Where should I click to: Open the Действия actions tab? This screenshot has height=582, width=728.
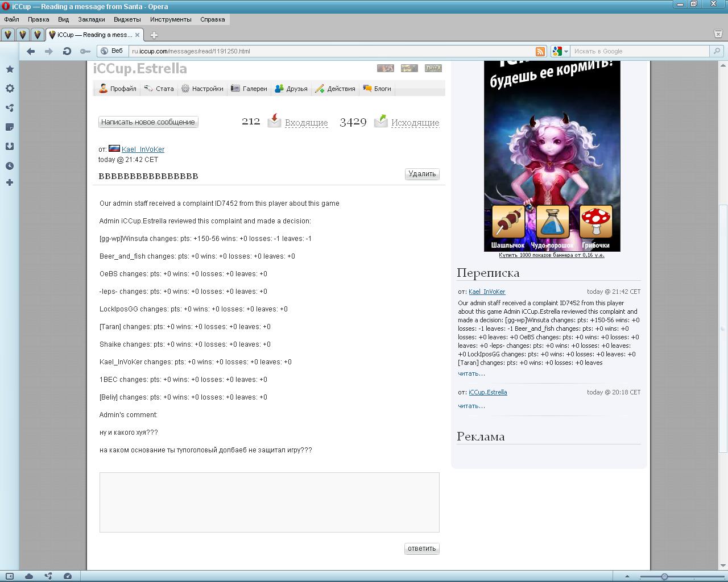coord(334,89)
